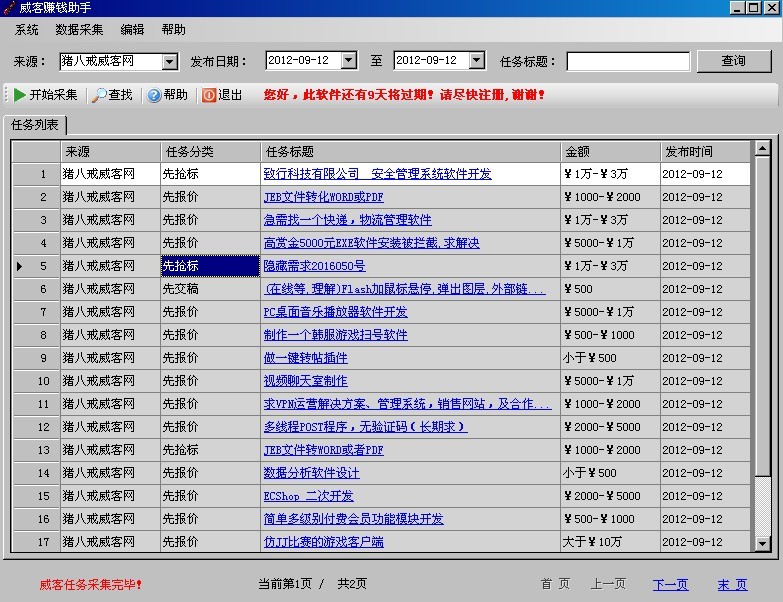783x602 pixels.
Task: Select row header number 17
Action: coord(36,542)
